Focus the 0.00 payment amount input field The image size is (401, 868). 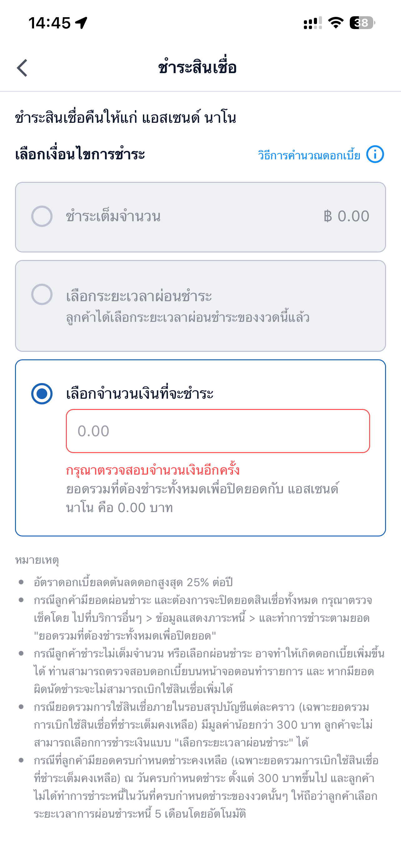[x=218, y=431]
